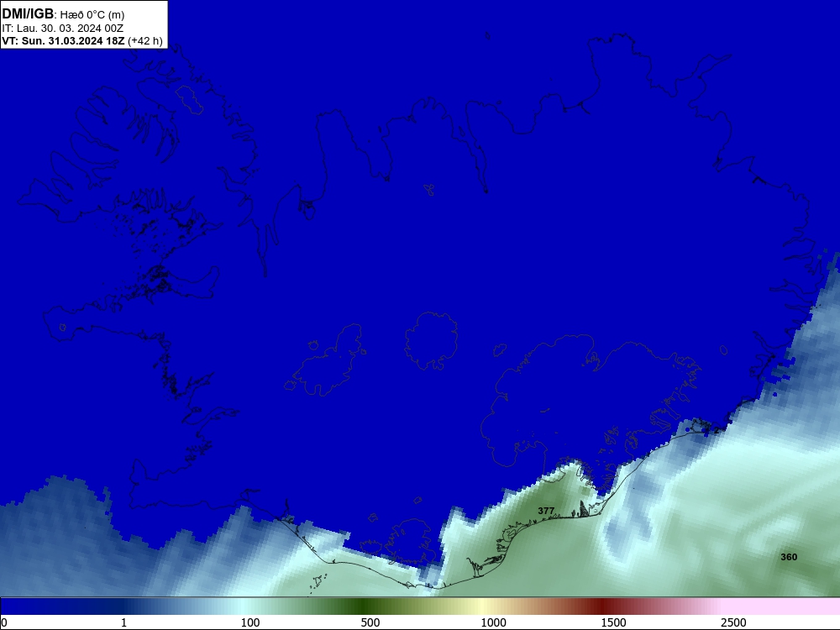Click the 'DMI/IGB' title text
This screenshot has width=840, height=630.
pyautogui.click(x=28, y=14)
